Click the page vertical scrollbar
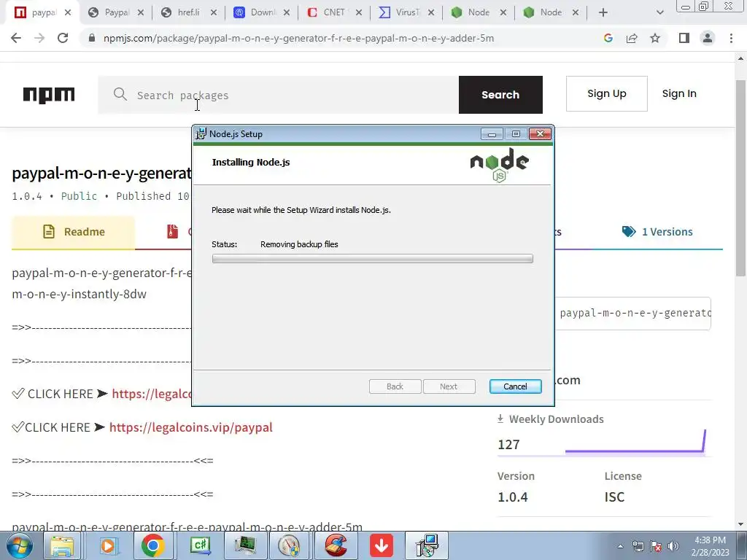Screen dimensions: 747x560 [x=740, y=178]
